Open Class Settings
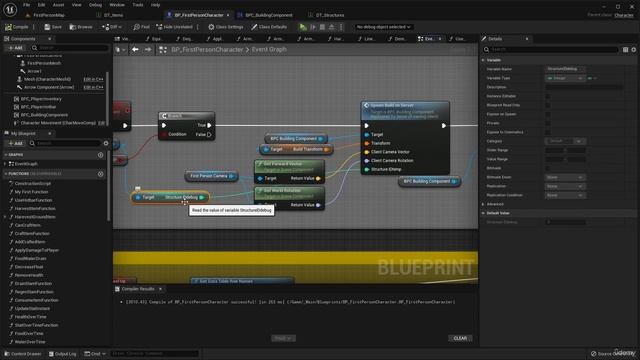Viewport: 640px width, 360px height. point(226,27)
